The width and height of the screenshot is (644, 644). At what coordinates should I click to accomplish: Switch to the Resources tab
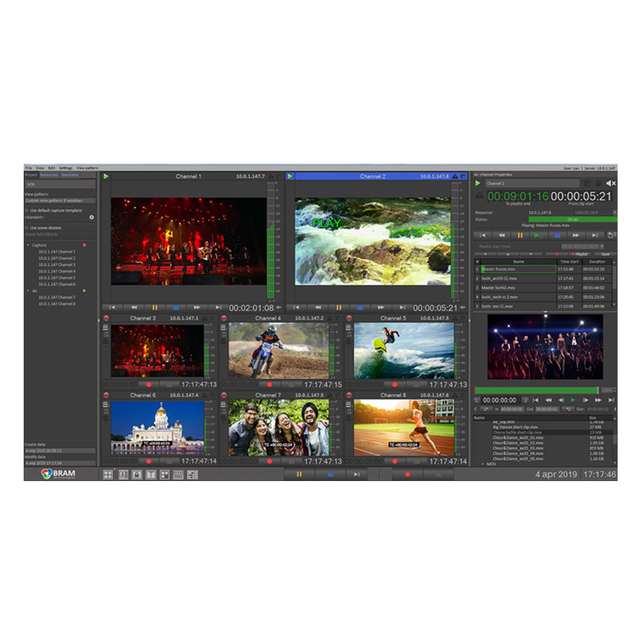(x=49, y=175)
